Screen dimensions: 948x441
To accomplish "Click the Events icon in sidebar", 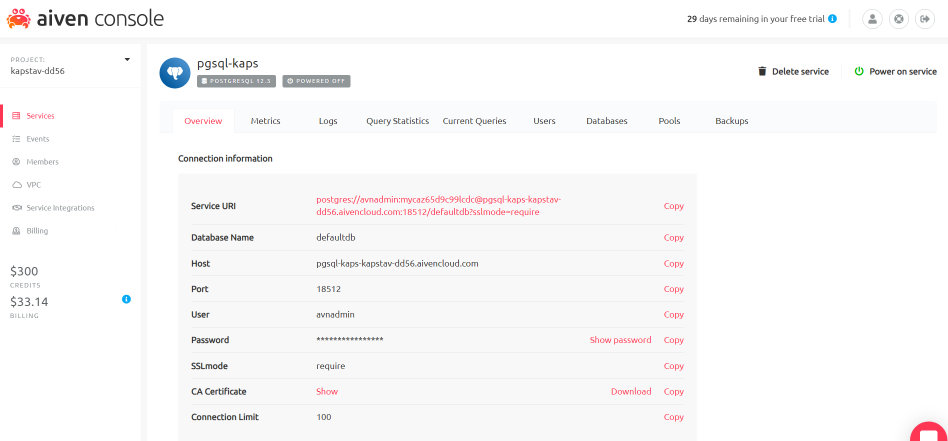I will (16, 139).
